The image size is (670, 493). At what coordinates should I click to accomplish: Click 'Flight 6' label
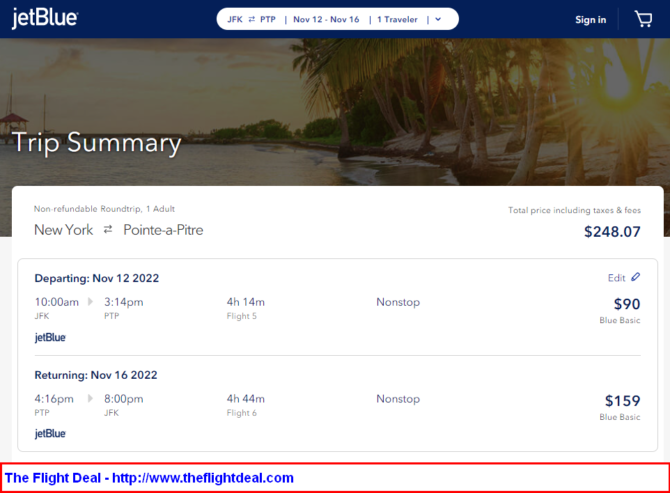[241, 413]
